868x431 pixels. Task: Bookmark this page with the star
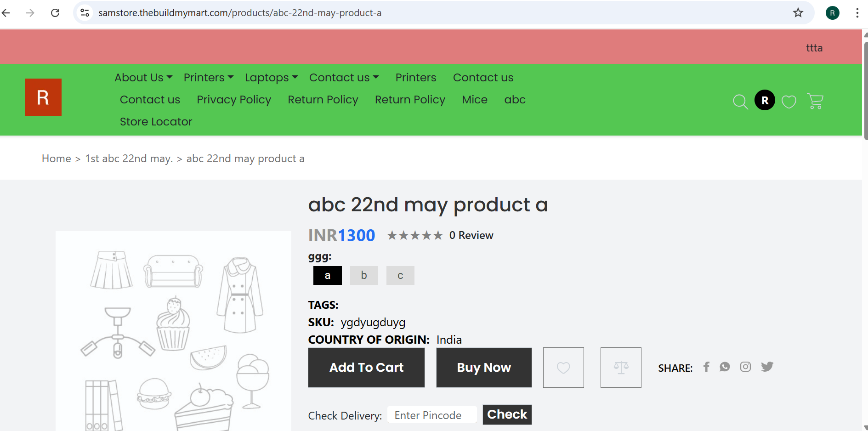click(798, 13)
